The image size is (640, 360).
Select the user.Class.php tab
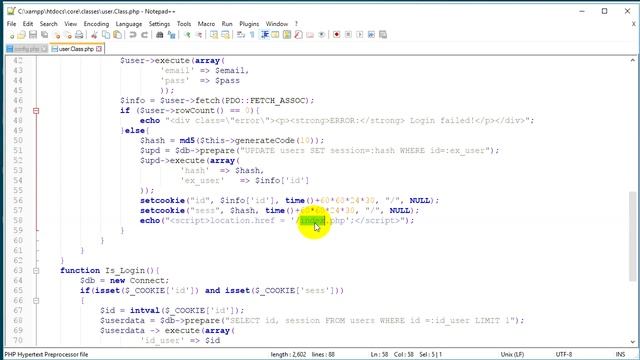(x=76, y=49)
